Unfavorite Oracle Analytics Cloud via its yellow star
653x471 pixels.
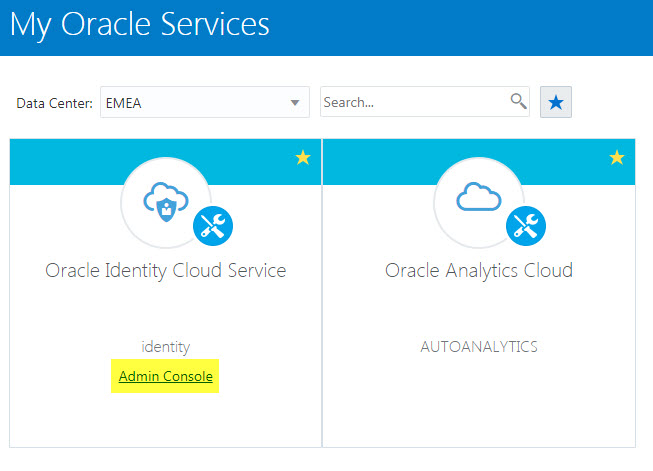(616, 157)
